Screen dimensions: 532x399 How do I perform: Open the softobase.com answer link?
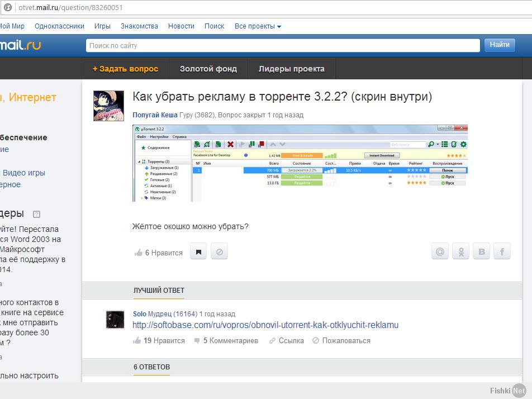click(265, 325)
